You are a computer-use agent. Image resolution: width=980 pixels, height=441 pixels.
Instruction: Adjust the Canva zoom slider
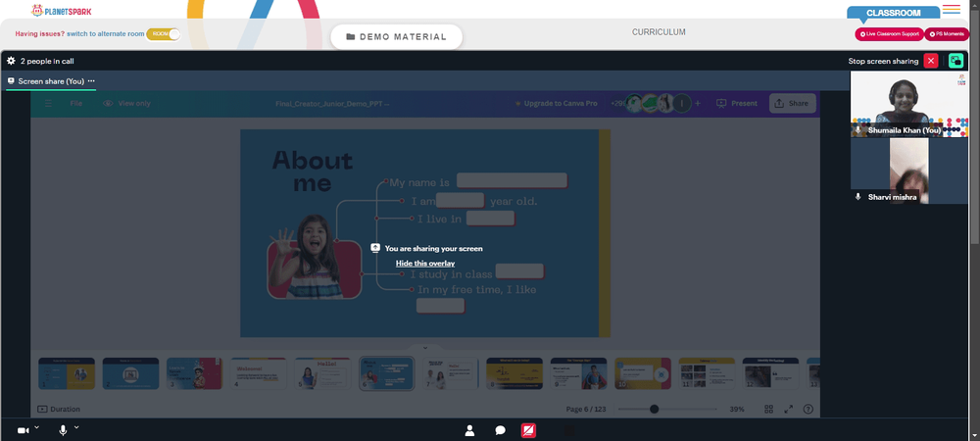point(654,409)
